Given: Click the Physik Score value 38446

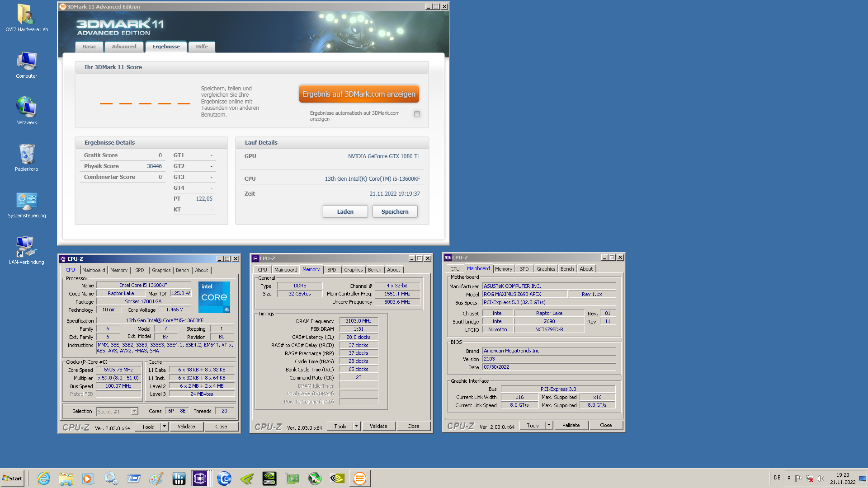Looking at the screenshot, I should [154, 166].
